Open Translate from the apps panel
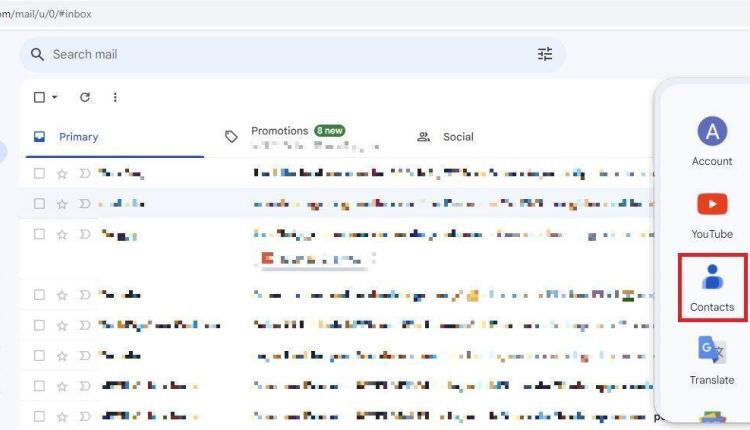The width and height of the screenshot is (750, 430). [x=712, y=361]
